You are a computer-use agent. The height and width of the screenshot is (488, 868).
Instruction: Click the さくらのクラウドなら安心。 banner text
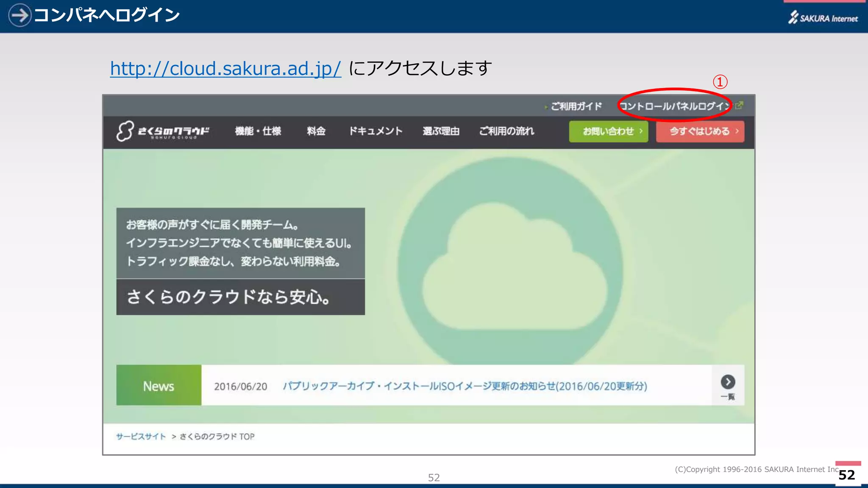228,297
